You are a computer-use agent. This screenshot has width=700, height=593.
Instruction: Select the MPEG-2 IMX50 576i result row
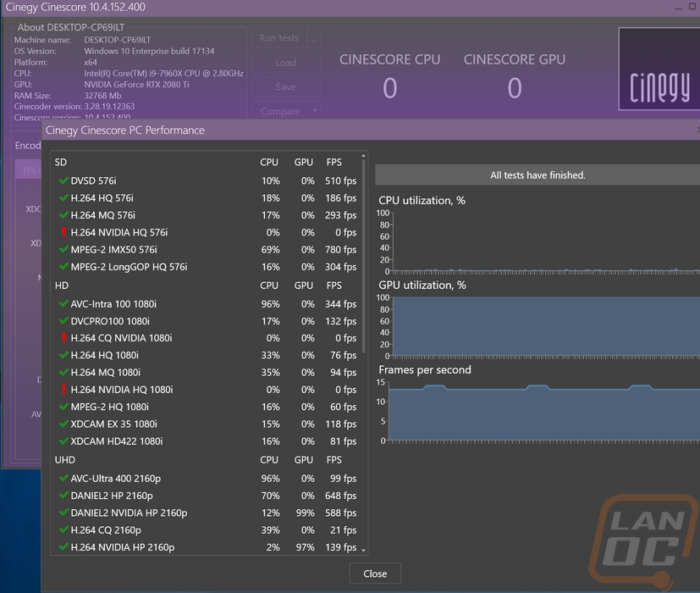pyautogui.click(x=206, y=249)
